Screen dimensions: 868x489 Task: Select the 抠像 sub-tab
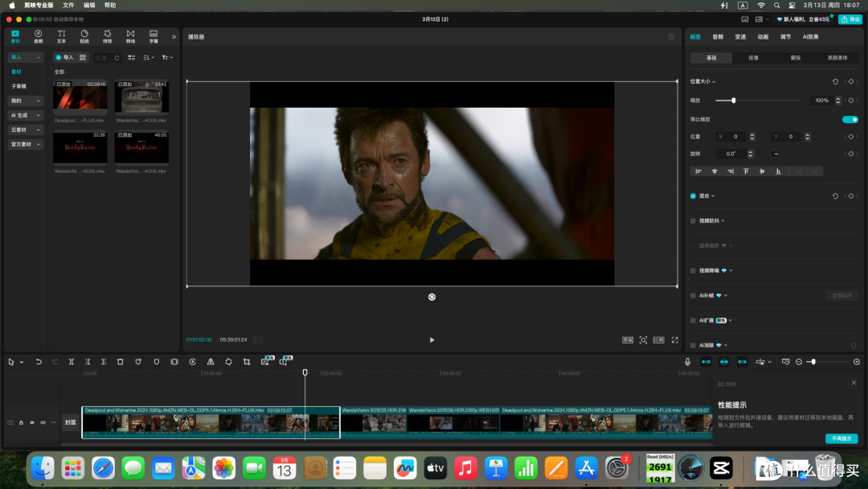(753, 58)
